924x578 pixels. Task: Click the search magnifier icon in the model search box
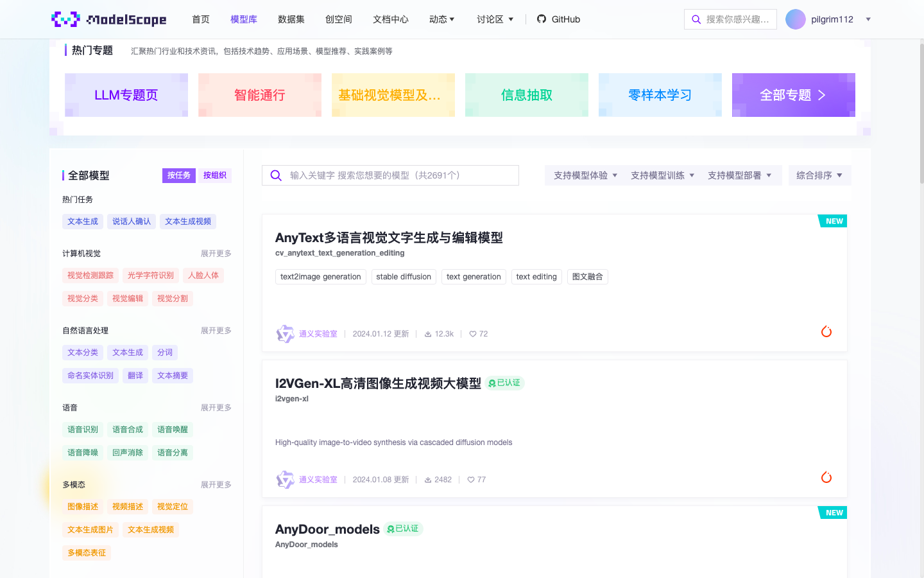[276, 175]
